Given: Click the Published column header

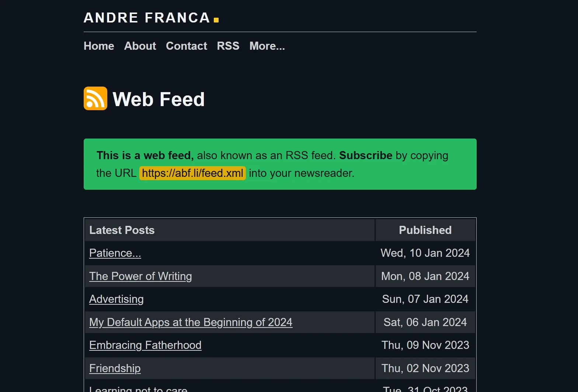Looking at the screenshot, I should 425,230.
